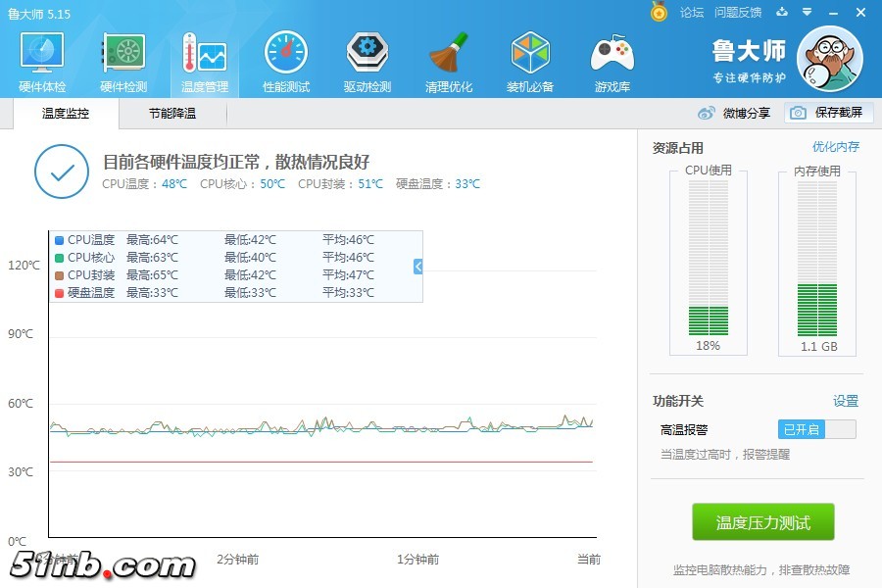Collapse the temperature legend panel

[416, 266]
